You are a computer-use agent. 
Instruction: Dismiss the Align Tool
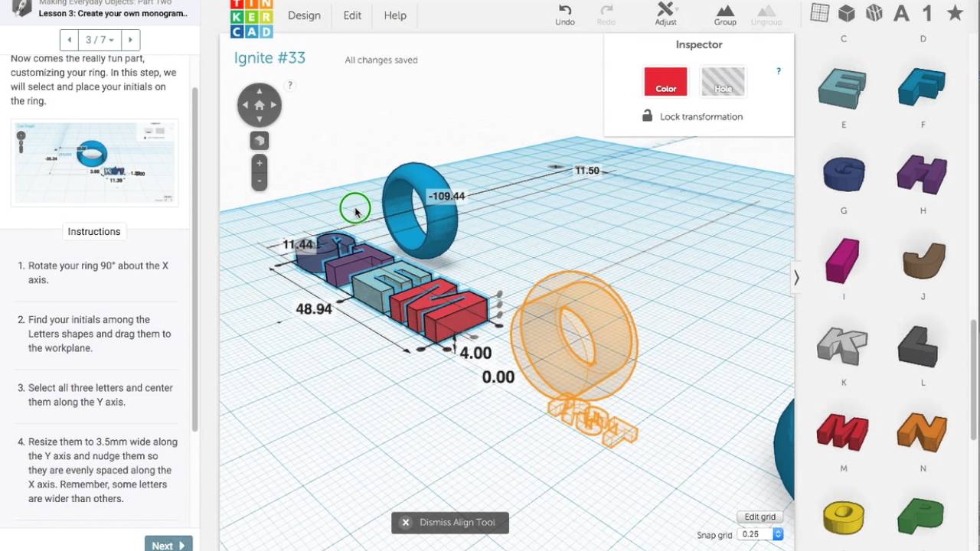pyautogui.click(x=449, y=523)
